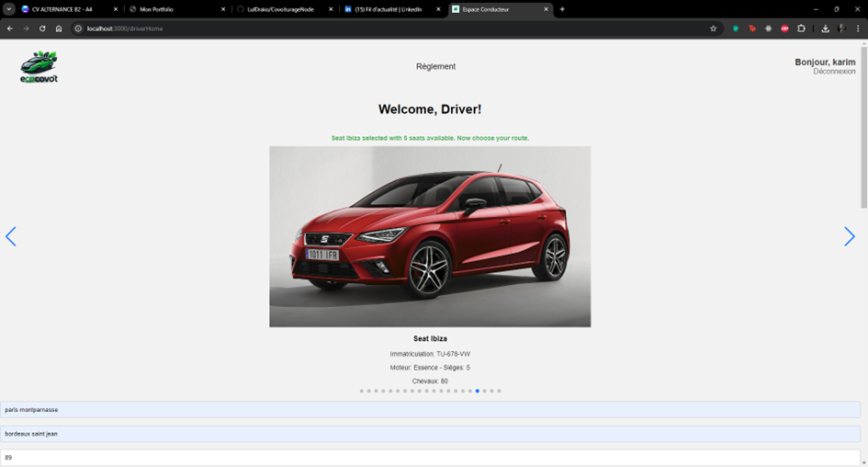Click the scrollbar down arrow
This screenshot has width=868, height=467.
coord(863,462)
